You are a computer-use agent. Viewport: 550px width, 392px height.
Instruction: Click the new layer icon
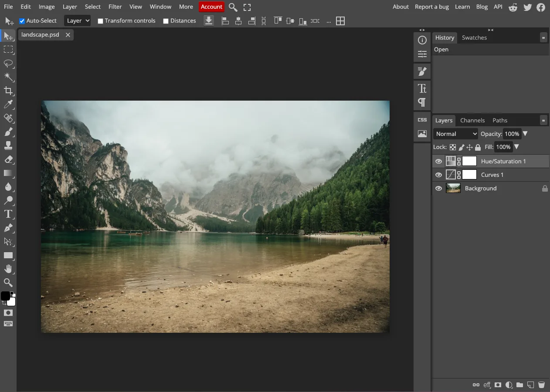tap(530, 385)
